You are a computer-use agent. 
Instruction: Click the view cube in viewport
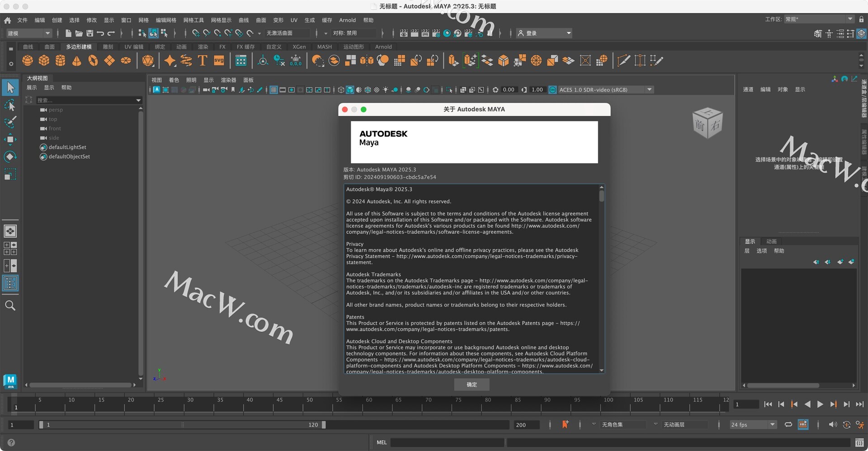click(708, 122)
